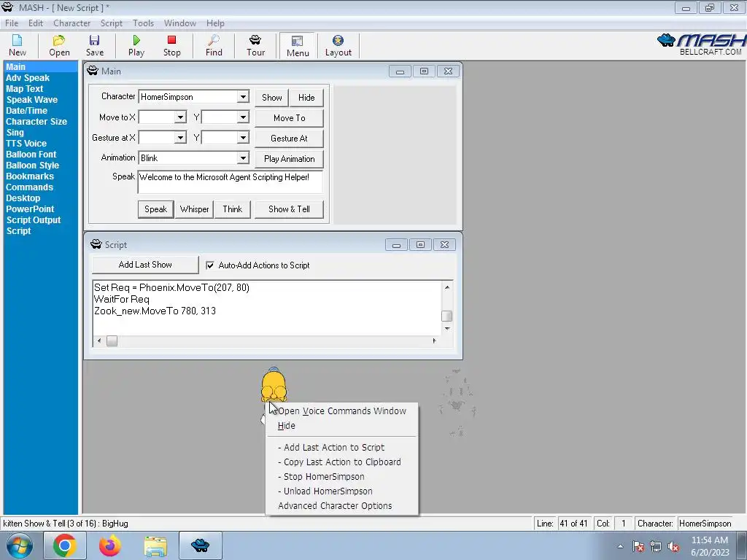747x560 pixels.
Task: Click the Speak button
Action: pos(156,209)
